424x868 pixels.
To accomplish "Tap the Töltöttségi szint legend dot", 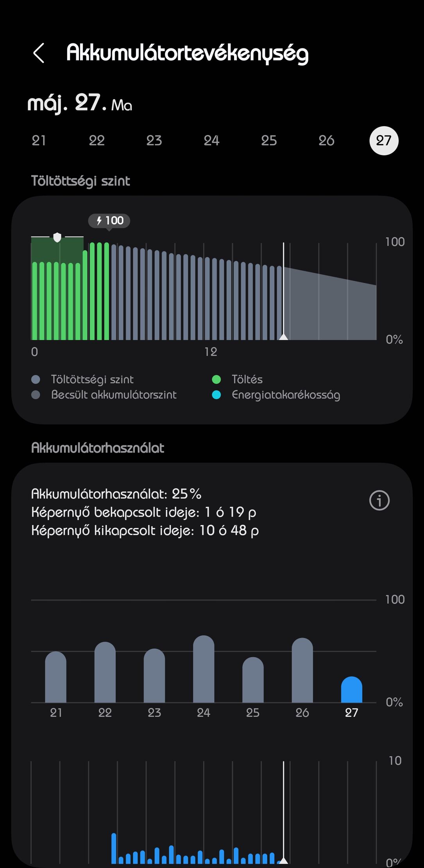I will click(36, 379).
